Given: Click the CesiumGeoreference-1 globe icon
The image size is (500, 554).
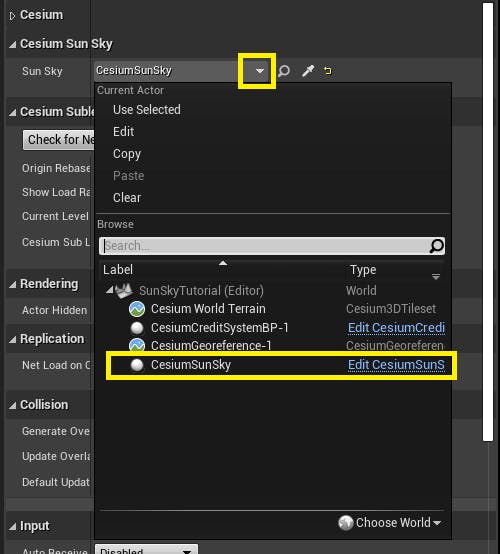Looking at the screenshot, I should (x=137, y=345).
